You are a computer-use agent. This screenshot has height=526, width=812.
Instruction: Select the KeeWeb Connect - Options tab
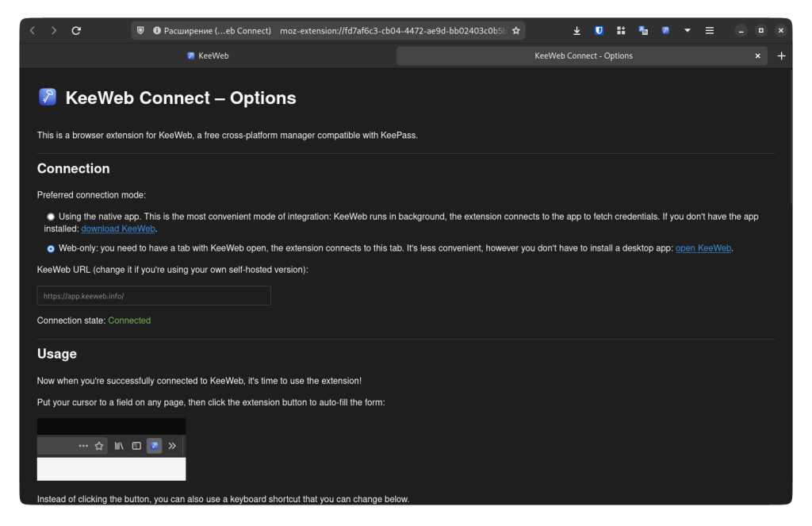coord(582,56)
